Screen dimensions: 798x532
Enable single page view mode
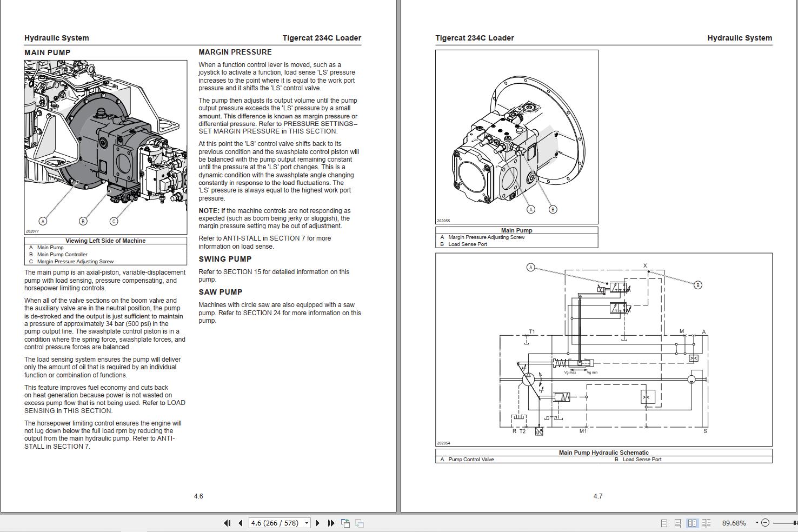(664, 523)
